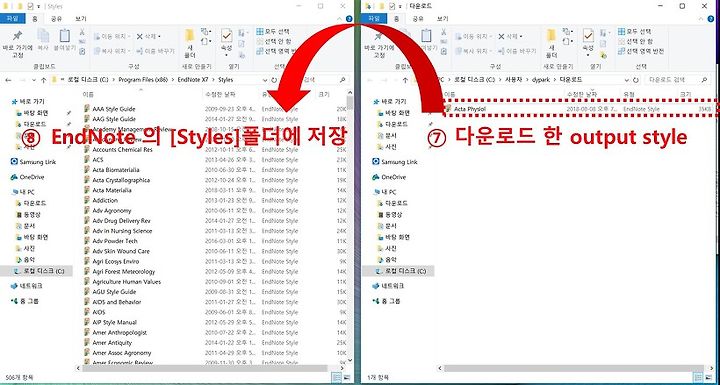The image size is (720, 385).
Task: Open 보기 tab in 다운로드 window
Action: [443, 19]
